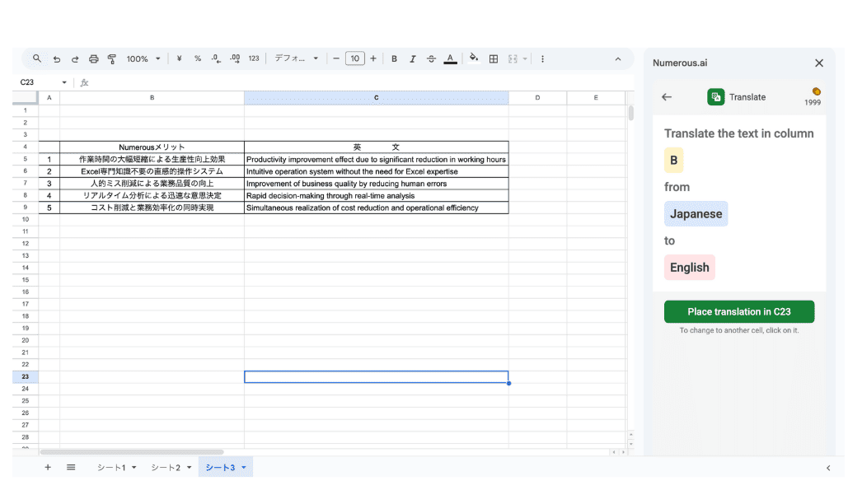The width and height of the screenshot is (862, 504).
Task: Select the Numerousメリット header cell
Action: tap(152, 147)
